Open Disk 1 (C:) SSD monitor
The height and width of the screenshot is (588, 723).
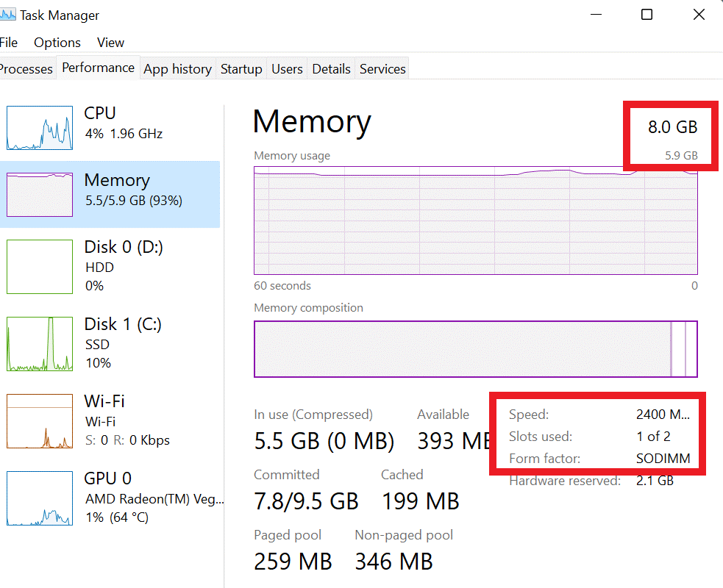point(39,344)
